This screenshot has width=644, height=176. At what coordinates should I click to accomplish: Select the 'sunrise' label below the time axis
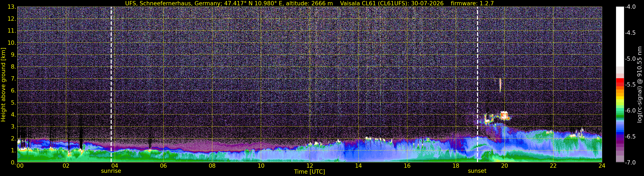coord(111,171)
